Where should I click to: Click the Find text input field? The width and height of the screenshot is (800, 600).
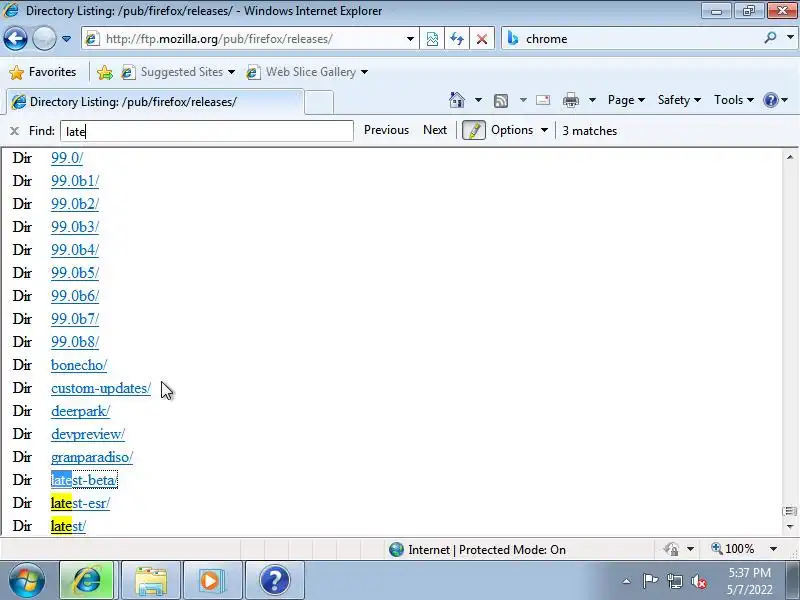[x=207, y=131]
